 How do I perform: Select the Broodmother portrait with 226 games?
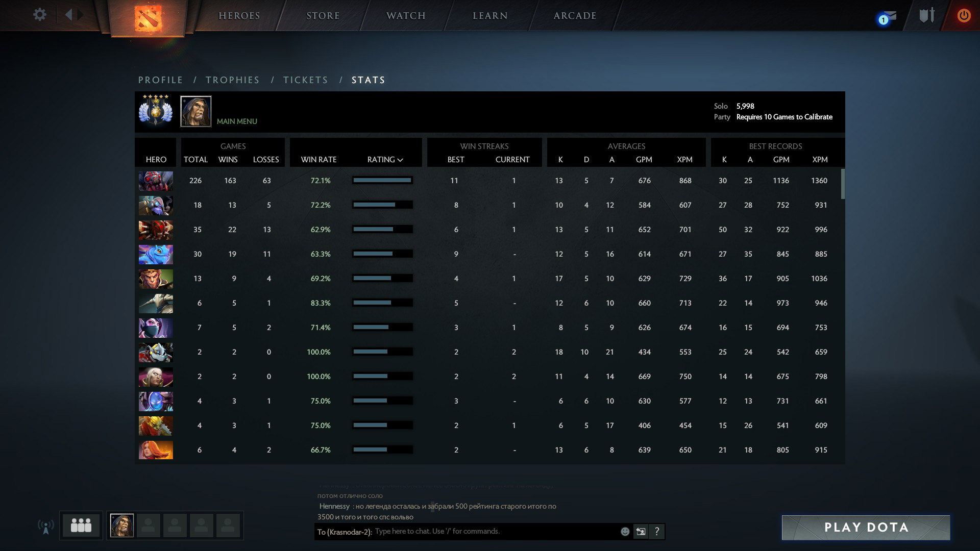tap(156, 181)
